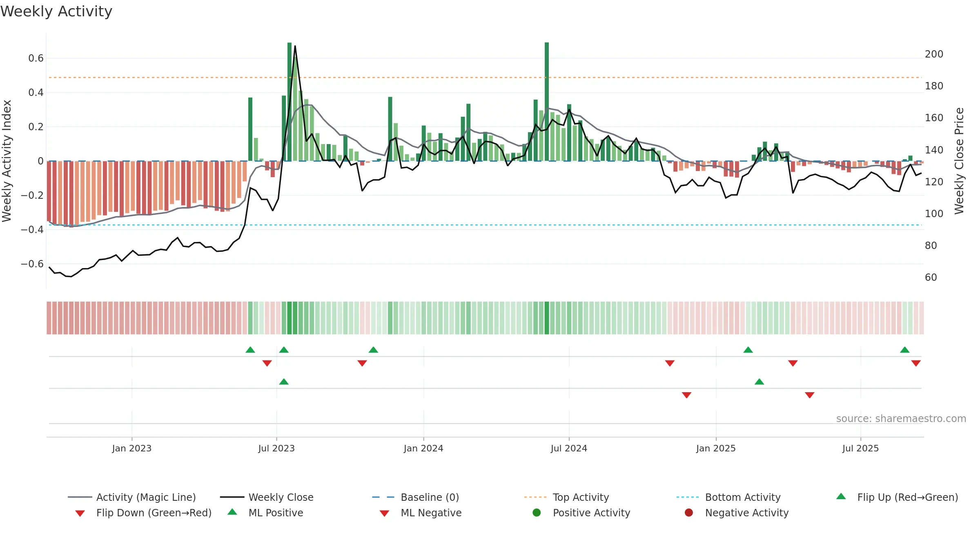Click the Bottom Activity legend item
The height and width of the screenshot is (551, 980).
pos(728,497)
